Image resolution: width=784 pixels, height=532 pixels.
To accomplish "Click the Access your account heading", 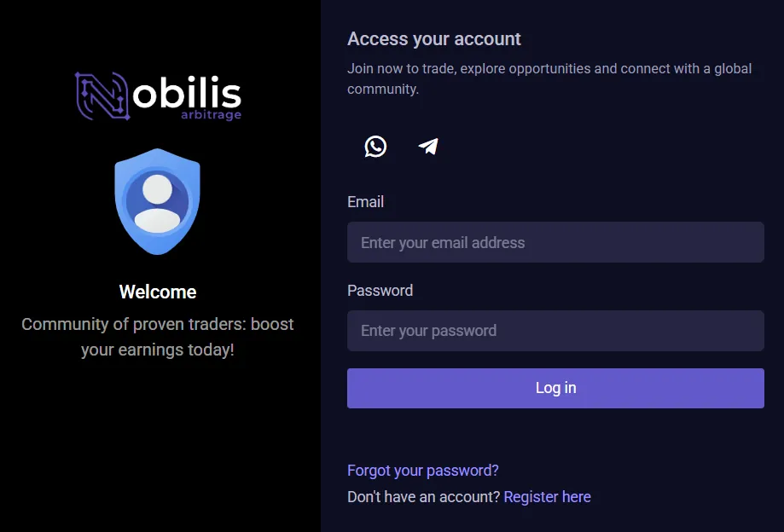I will click(434, 38).
